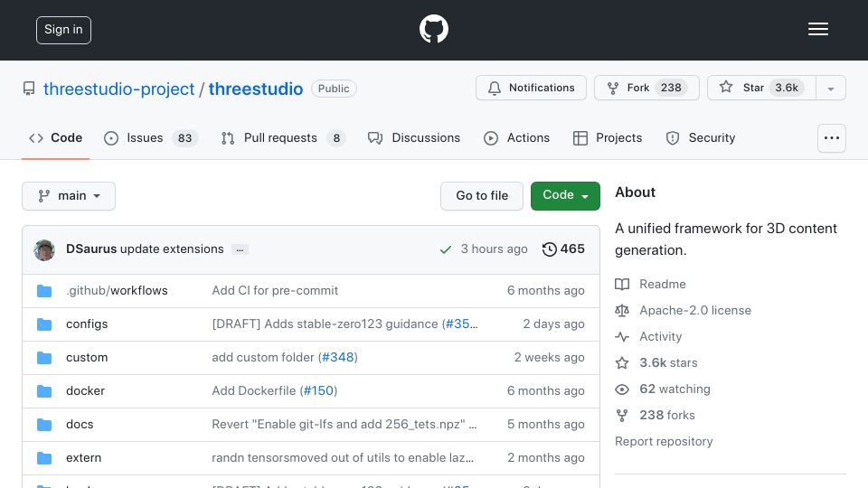Click the Go to file button
This screenshot has width=868, height=488.
[482, 196]
